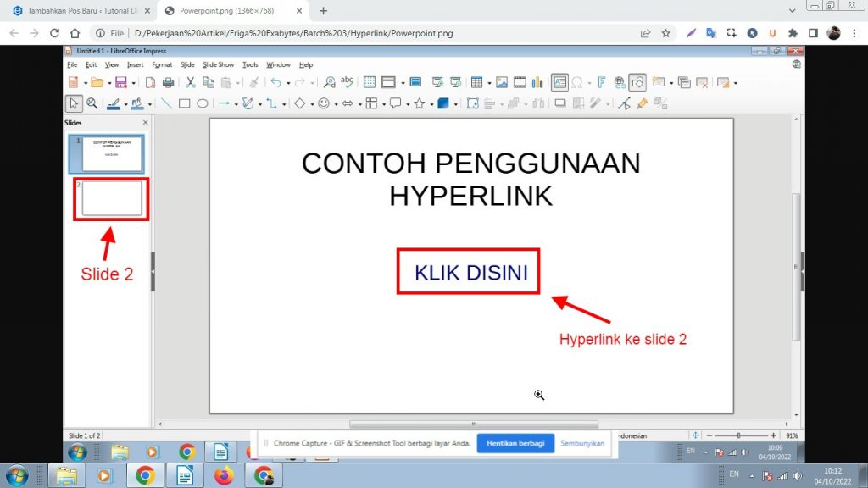Select slide 2 thumbnail in Slides panel
This screenshot has height=488, width=868.
point(111,199)
